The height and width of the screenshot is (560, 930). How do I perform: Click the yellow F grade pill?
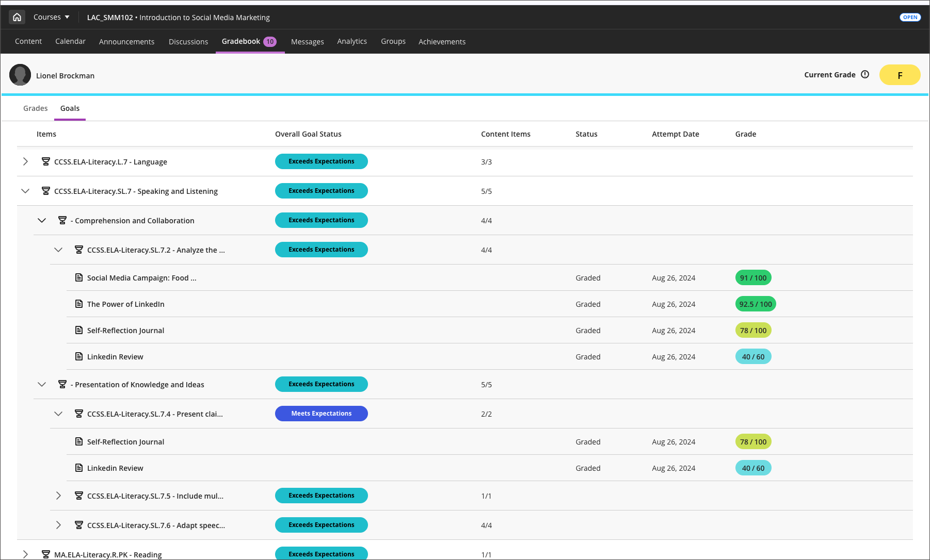click(x=900, y=75)
